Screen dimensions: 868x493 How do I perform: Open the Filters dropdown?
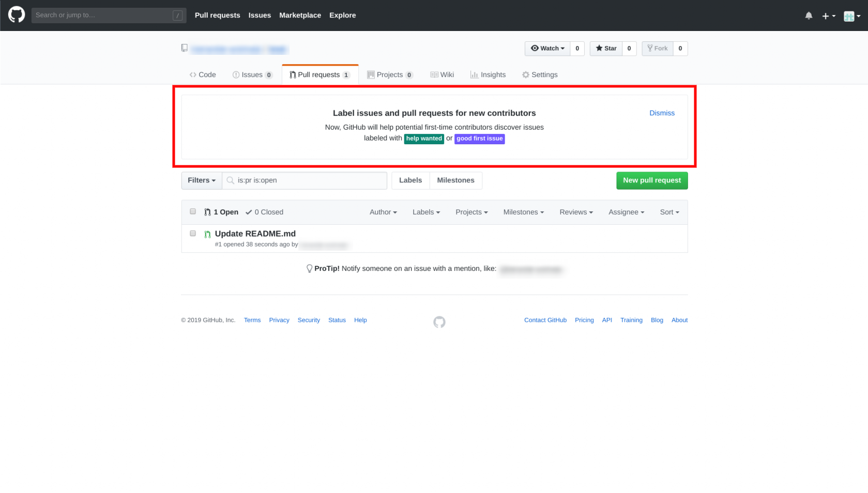pyautogui.click(x=202, y=180)
